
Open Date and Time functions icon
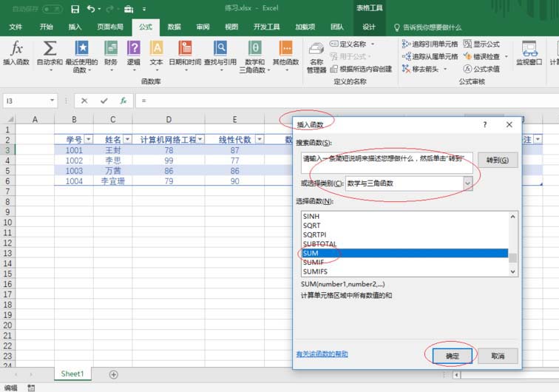185,48
